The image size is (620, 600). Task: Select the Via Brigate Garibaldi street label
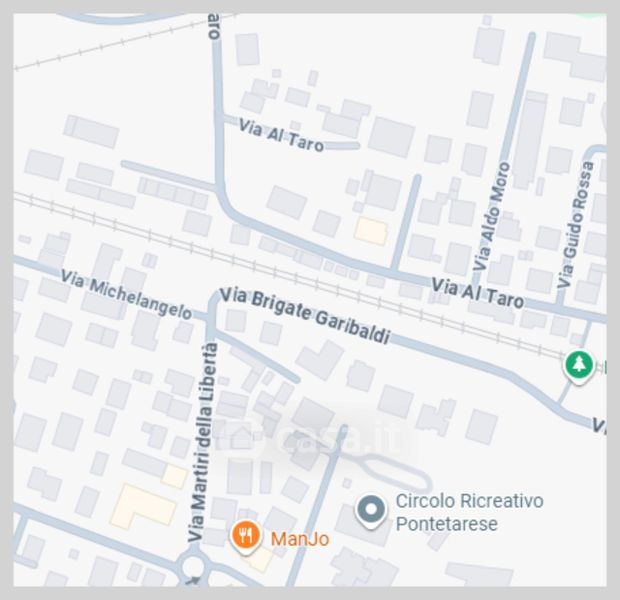click(305, 315)
